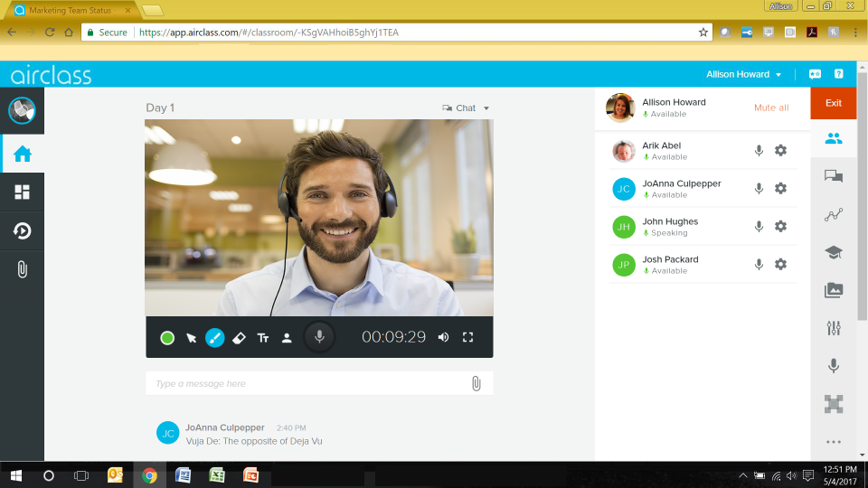Show more options ellipsis in right sidebar
Screen dimensions: 868x488
click(x=833, y=442)
